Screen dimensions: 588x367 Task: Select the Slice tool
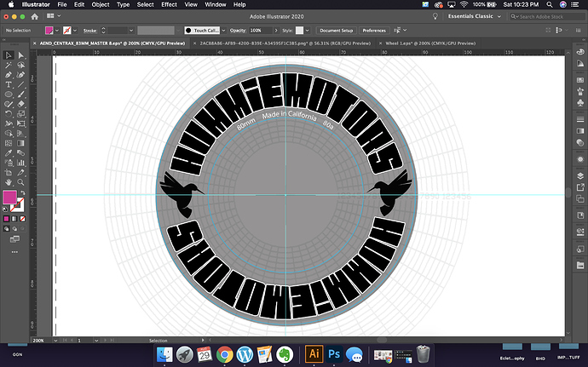point(21,173)
